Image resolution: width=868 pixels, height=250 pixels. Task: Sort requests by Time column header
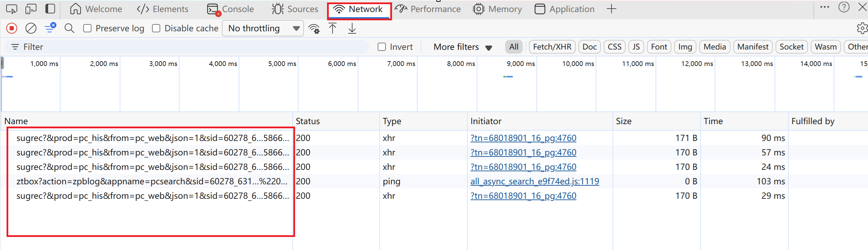click(744, 121)
